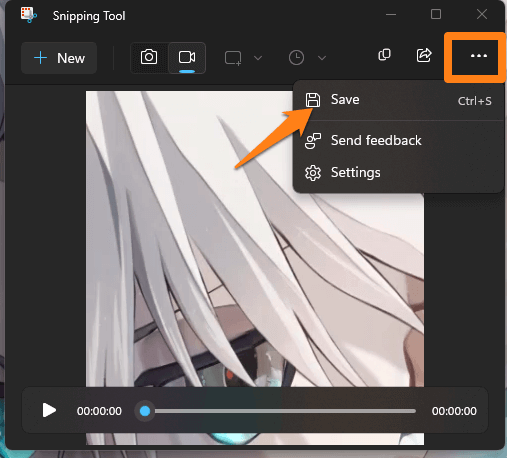507x458 pixels.
Task: Click the elapsed time 00:00:00 label left
Action: (x=99, y=411)
